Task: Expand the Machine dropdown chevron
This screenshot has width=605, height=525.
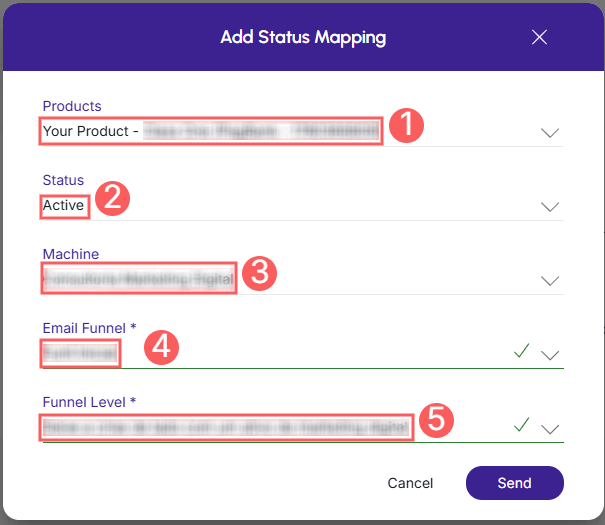Action: click(550, 281)
